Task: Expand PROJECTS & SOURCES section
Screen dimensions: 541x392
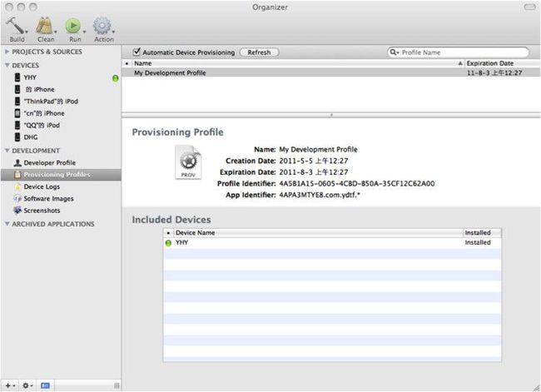Action: coord(7,52)
